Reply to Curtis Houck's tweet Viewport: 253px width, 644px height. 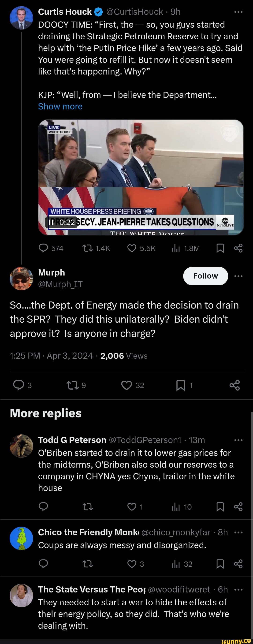[x=44, y=248]
